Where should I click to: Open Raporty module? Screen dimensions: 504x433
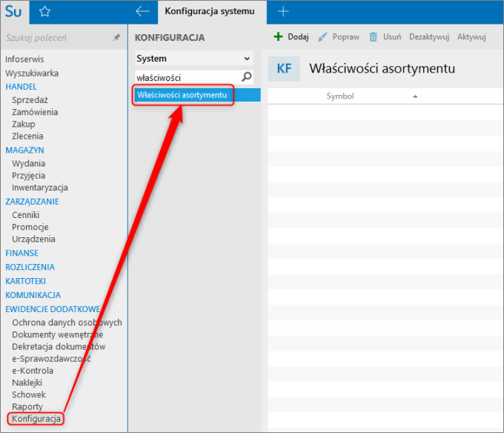27,406
